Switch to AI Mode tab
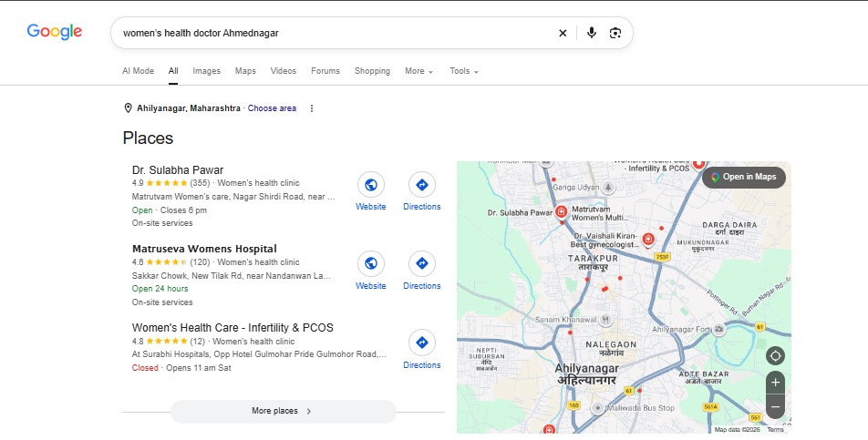This screenshot has width=868, height=440. pyautogui.click(x=138, y=71)
